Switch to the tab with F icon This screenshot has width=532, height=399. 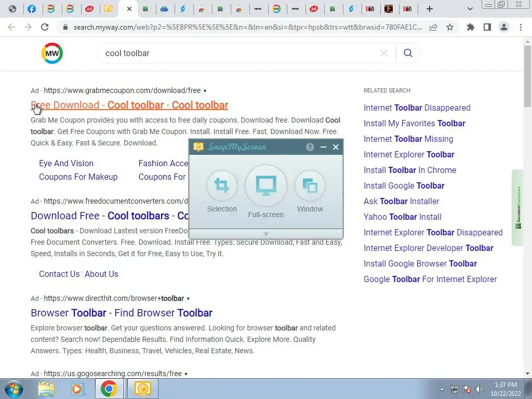pyautogui.click(x=389, y=9)
